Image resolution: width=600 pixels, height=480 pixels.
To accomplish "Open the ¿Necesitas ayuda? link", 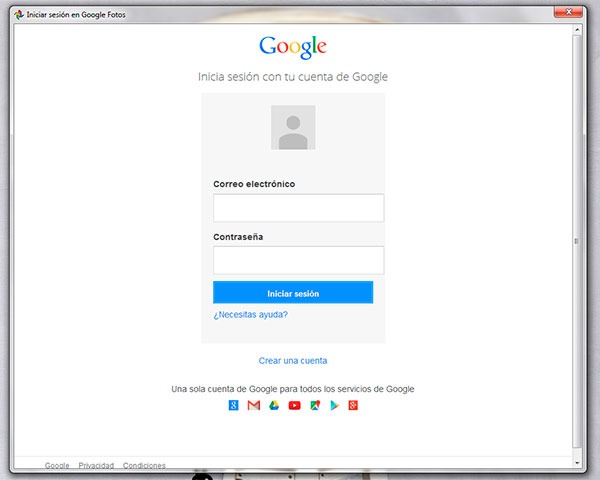I will pyautogui.click(x=251, y=314).
